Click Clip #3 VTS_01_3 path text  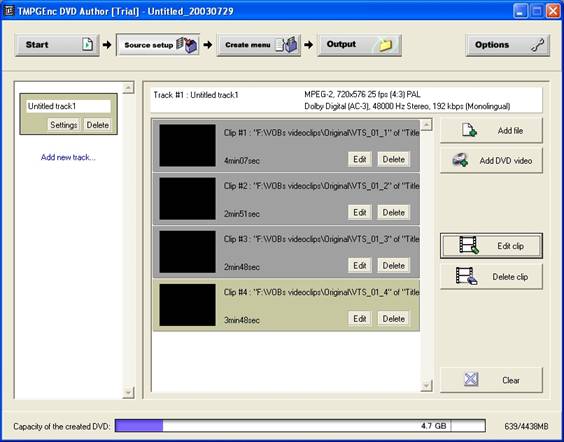click(321, 239)
